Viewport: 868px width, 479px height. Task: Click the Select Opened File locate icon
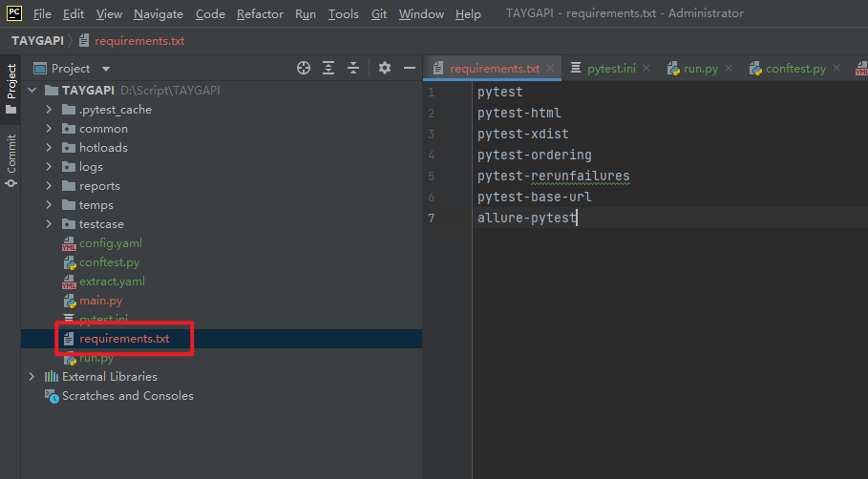point(304,68)
